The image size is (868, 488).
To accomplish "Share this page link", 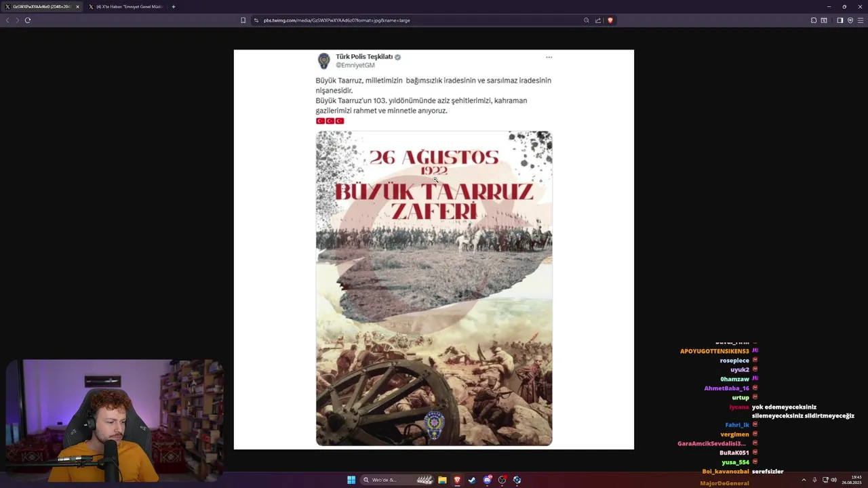I will coord(598,20).
